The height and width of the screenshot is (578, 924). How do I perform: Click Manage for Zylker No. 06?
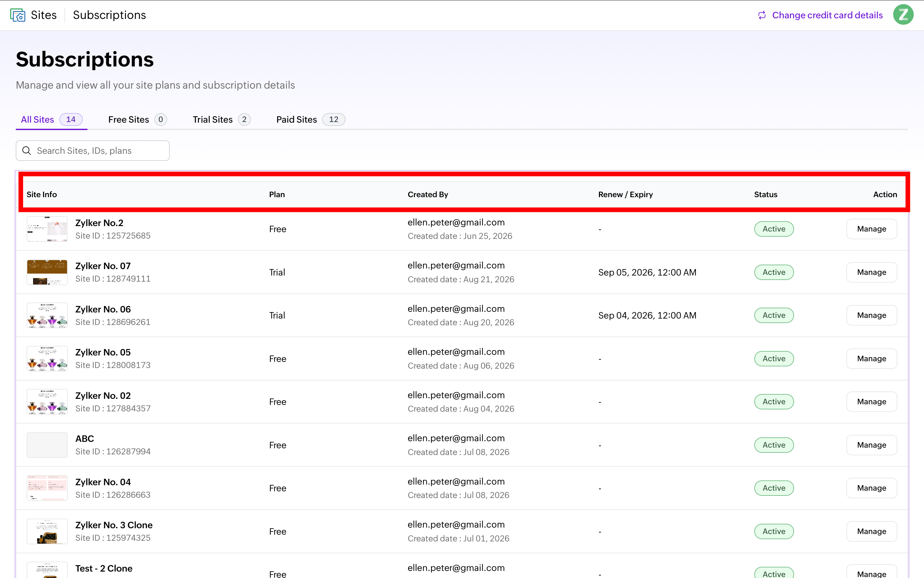pyautogui.click(x=871, y=315)
